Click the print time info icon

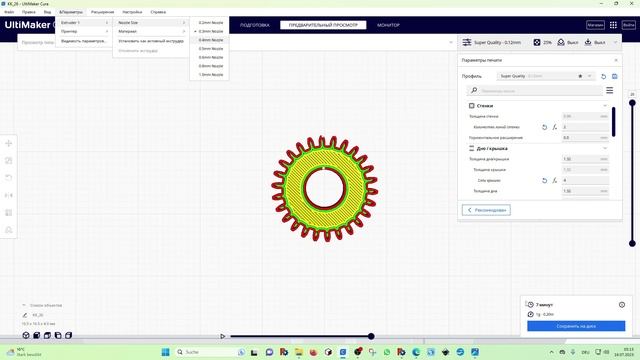point(622,304)
